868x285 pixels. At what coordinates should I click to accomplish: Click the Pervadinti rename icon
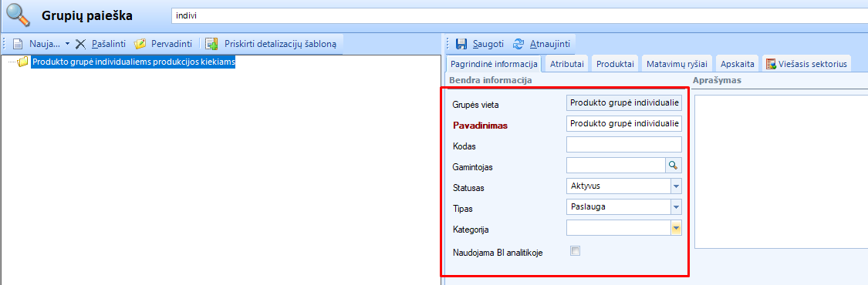pos(140,43)
